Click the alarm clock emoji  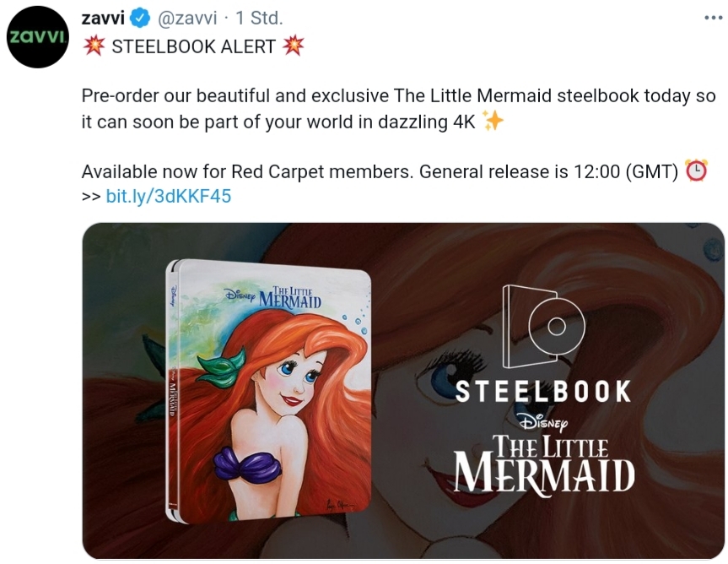click(x=696, y=171)
